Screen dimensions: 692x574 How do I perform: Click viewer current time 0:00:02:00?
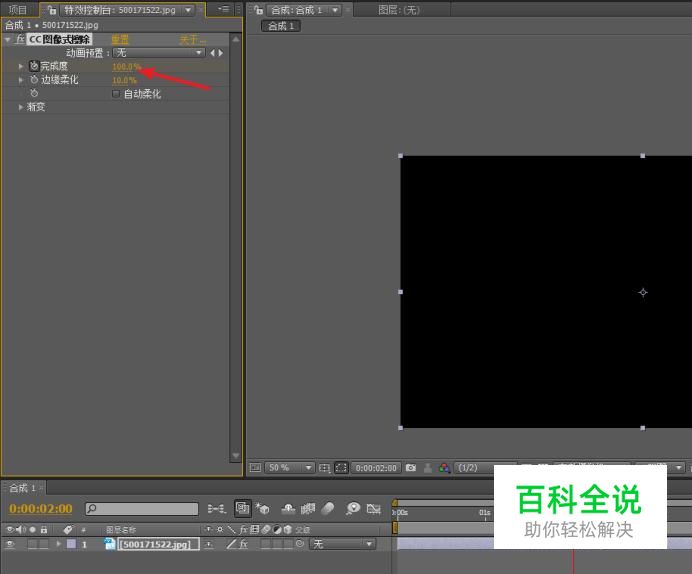[376, 468]
